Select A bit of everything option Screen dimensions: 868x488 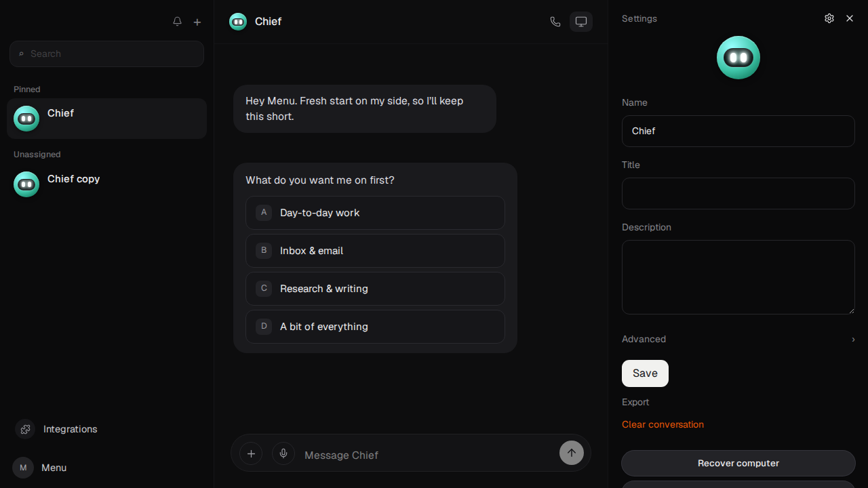tap(375, 327)
